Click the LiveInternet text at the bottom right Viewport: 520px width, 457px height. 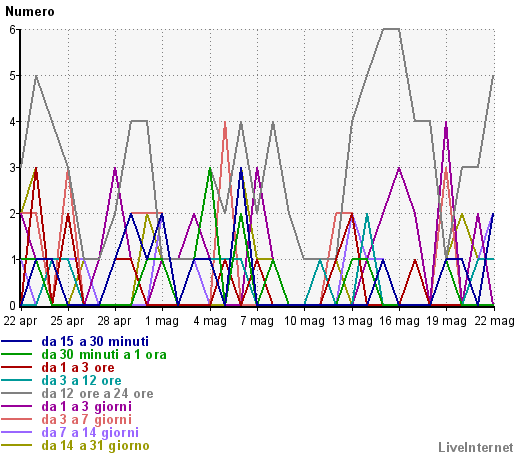point(476,447)
